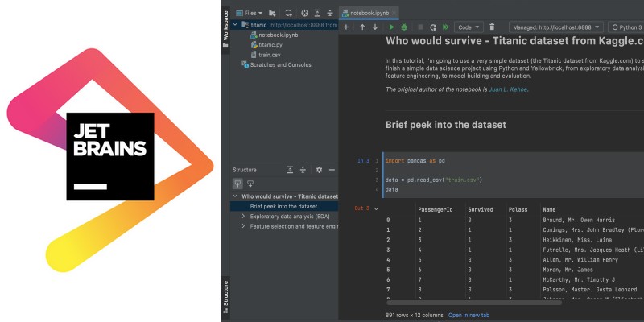Screen dimensions: 644x322
Task: Toggle the first sort button under Structure
Action: click(237, 184)
